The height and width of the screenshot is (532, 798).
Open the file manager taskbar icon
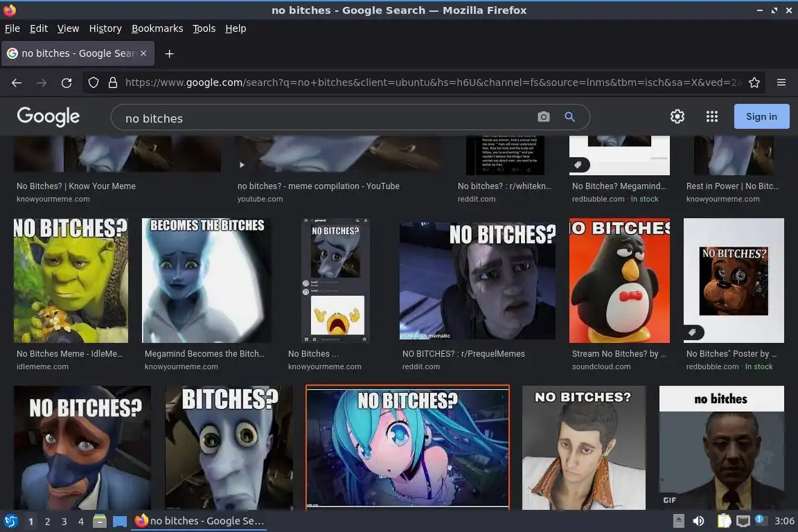coord(100,522)
